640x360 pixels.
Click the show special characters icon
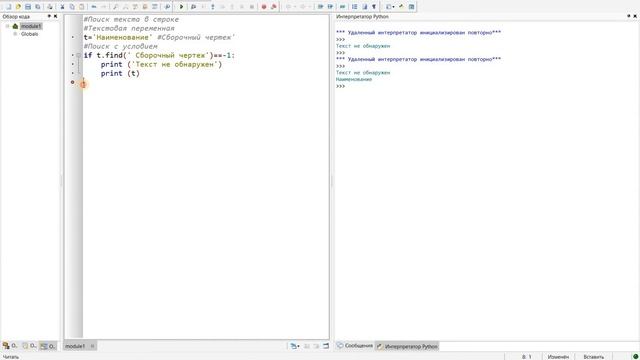(374, 7)
